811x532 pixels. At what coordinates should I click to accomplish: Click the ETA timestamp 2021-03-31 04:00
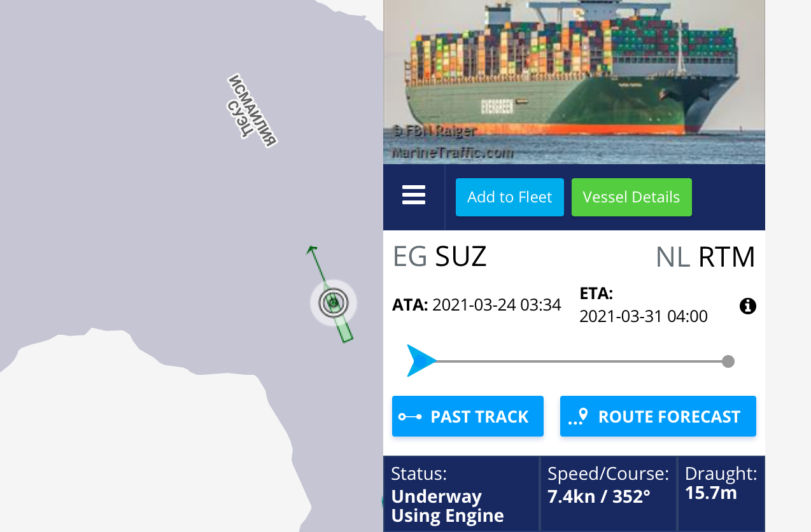[x=644, y=316]
